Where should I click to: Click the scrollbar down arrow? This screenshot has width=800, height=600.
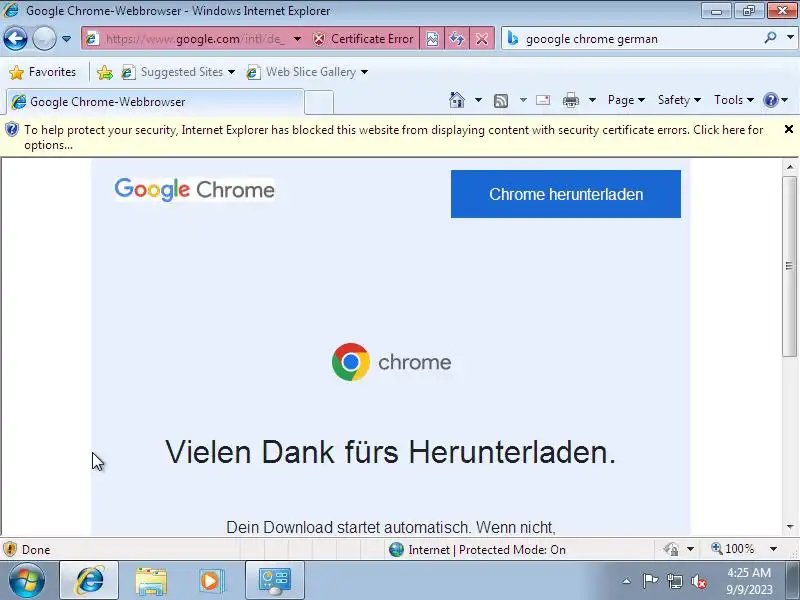(790, 527)
